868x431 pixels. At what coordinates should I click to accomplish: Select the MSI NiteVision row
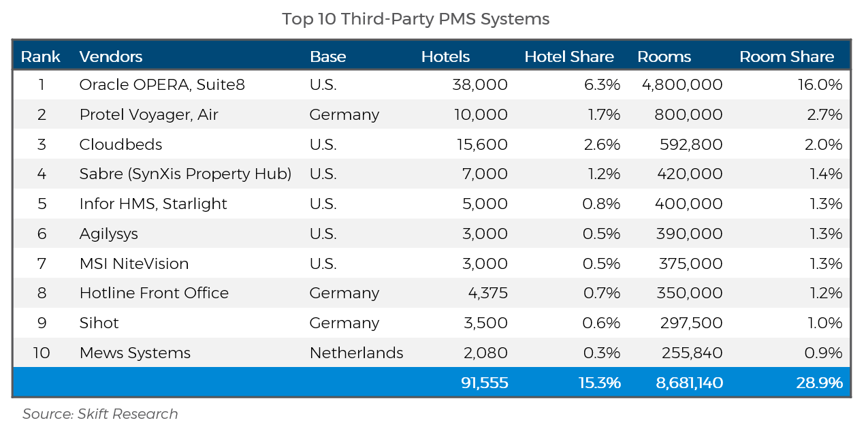[x=432, y=263]
